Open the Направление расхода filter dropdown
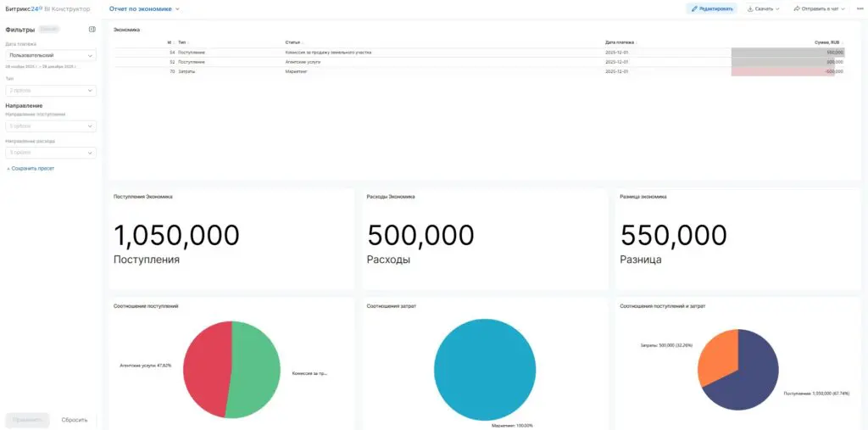 (x=50, y=153)
